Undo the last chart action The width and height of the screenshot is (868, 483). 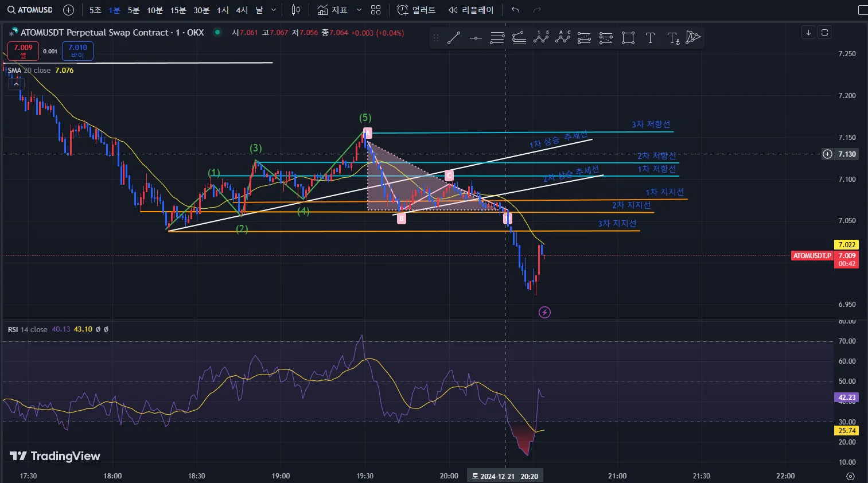click(x=515, y=10)
